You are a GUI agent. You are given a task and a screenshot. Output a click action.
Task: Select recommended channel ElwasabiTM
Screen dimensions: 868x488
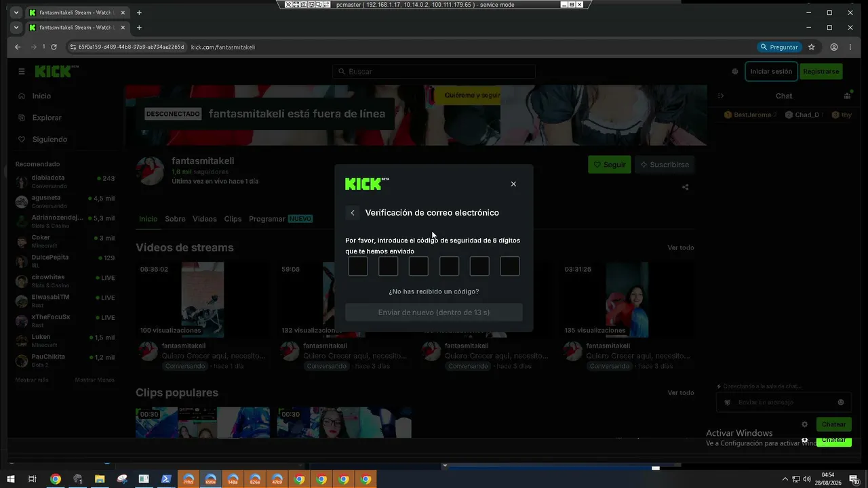pos(66,300)
